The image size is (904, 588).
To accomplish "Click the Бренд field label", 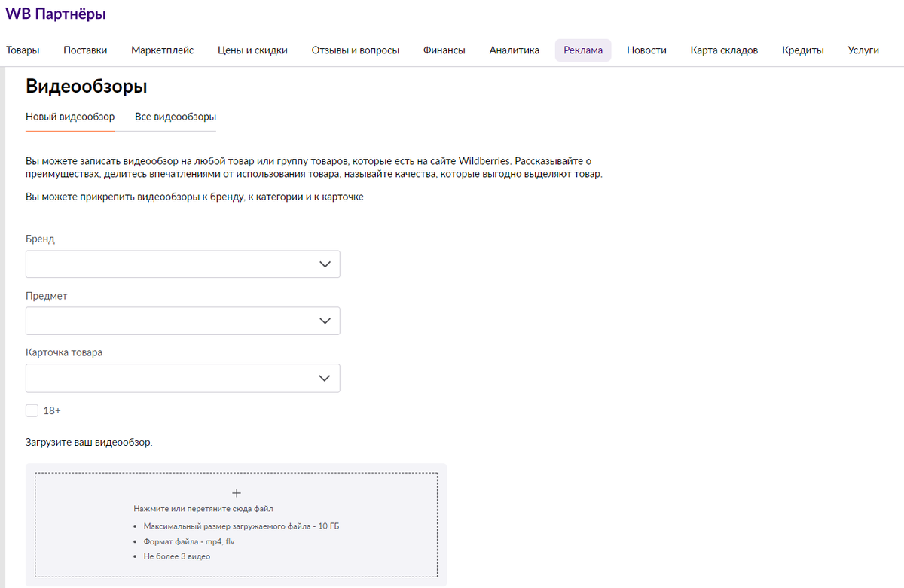I will [x=40, y=239].
